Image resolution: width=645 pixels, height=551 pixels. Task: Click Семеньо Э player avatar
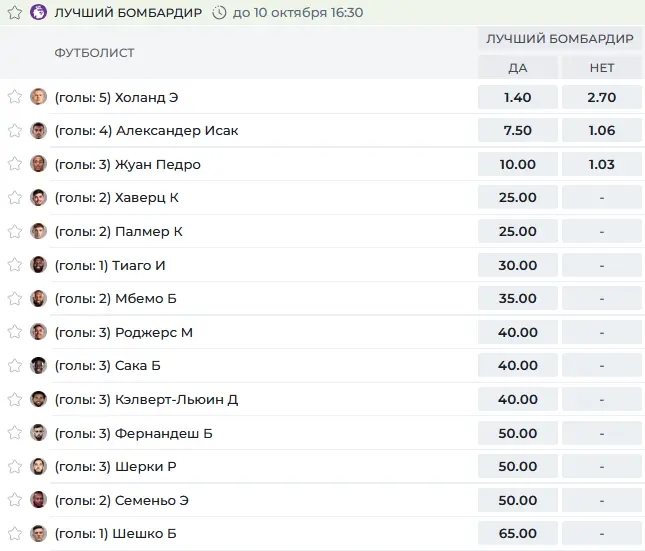38,500
